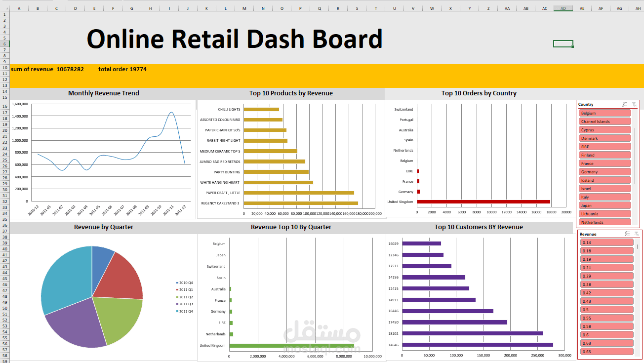Click the Monthly Revenue Trend chart title
The image size is (644, 363).
click(x=104, y=93)
